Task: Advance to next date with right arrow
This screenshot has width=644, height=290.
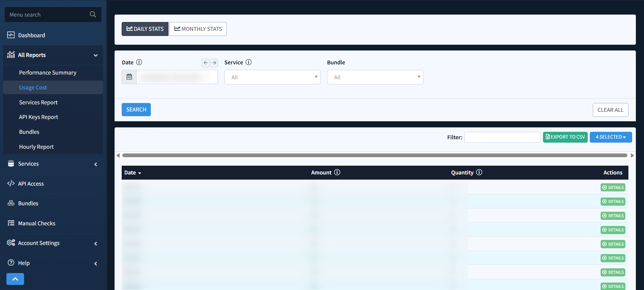Action: point(214,63)
